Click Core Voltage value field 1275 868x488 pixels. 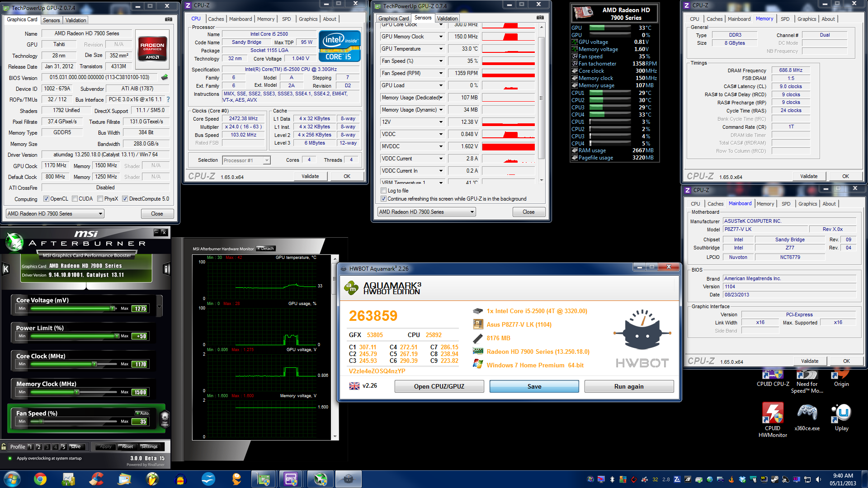140,309
